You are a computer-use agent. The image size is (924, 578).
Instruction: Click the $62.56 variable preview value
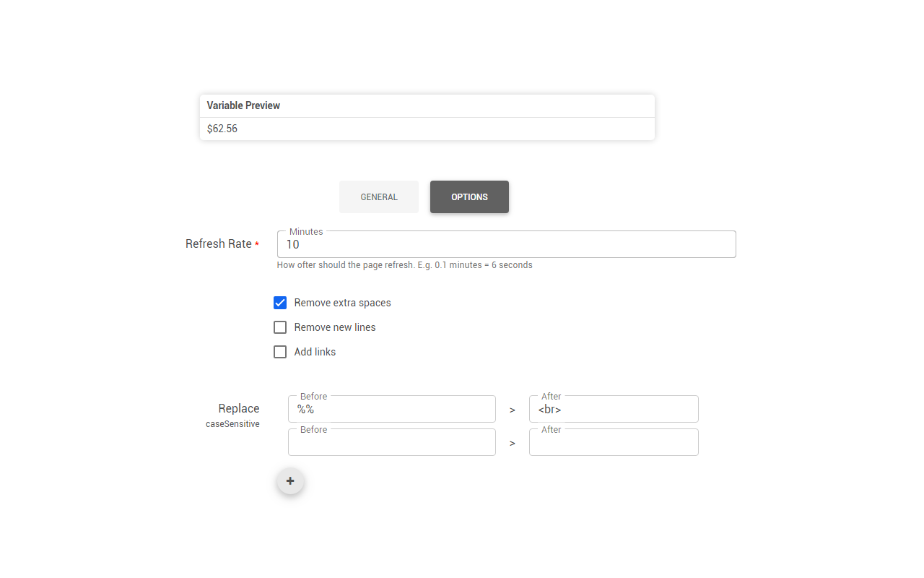222,129
